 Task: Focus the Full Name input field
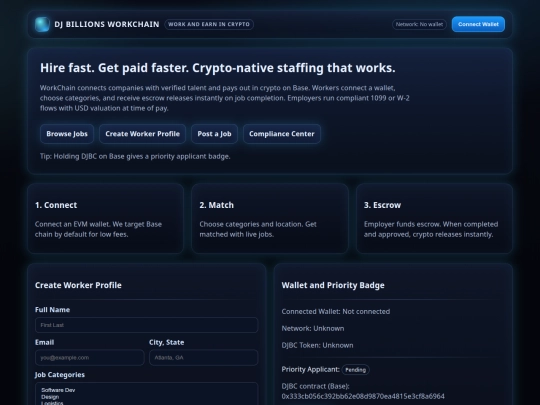[x=146, y=325]
